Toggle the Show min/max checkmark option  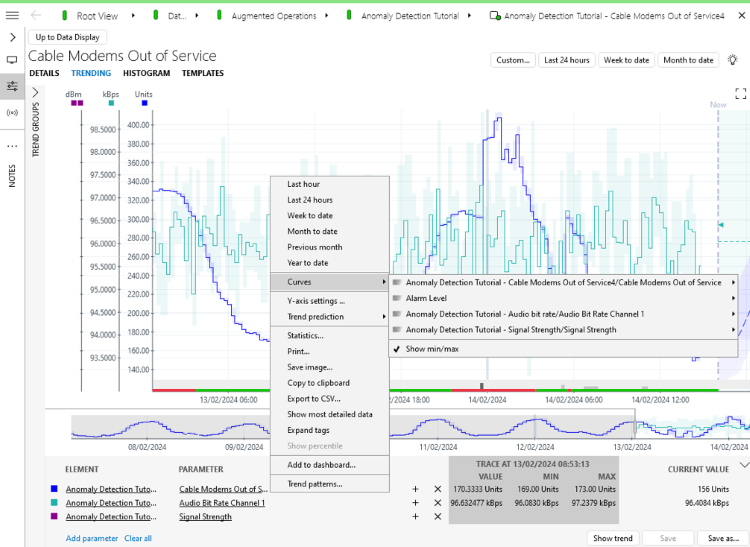point(563,349)
